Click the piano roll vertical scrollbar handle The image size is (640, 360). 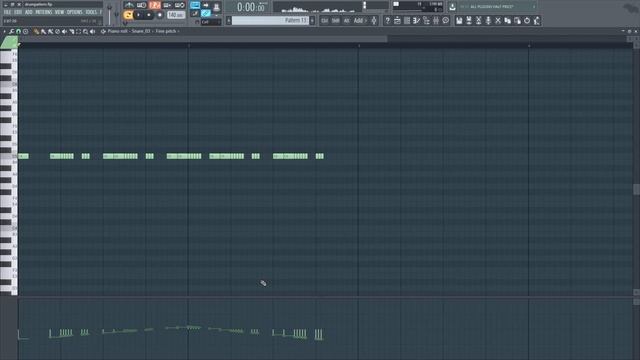pyautogui.click(x=636, y=189)
